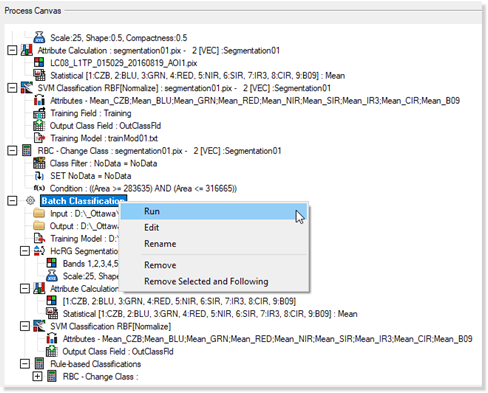Click icon beside first Output Class Field row

pos(39,126)
